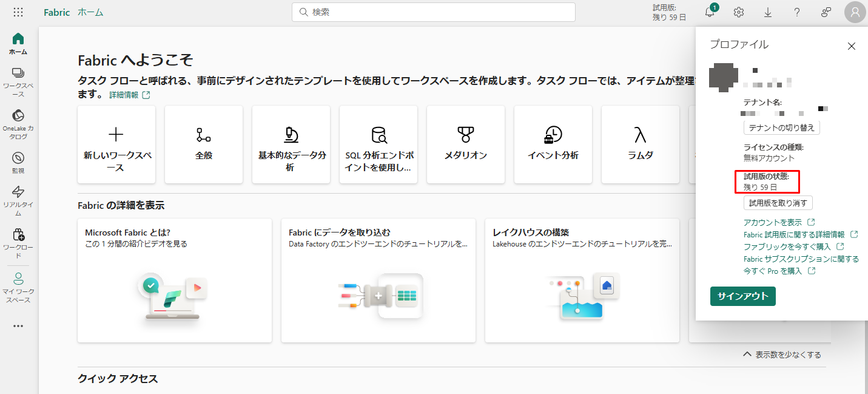Open the app launcher waffle icon
Image resolution: width=868 pixels, height=394 pixels.
click(18, 12)
